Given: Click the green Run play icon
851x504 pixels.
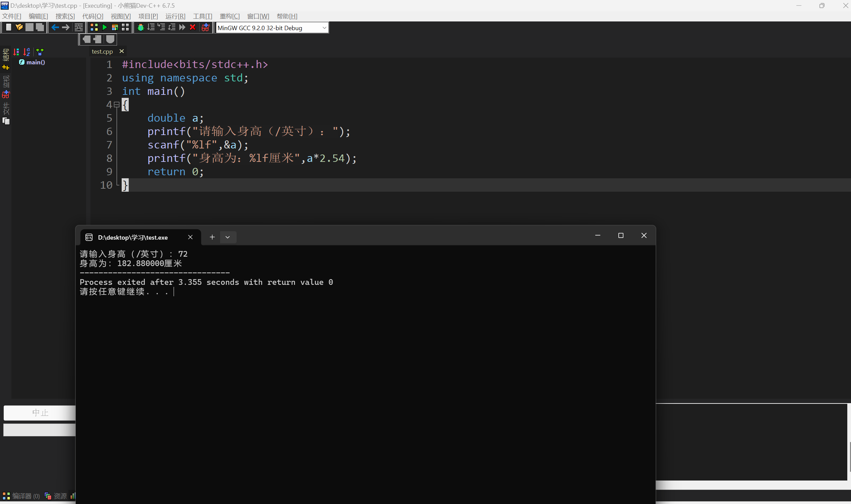Looking at the screenshot, I should (x=105, y=27).
